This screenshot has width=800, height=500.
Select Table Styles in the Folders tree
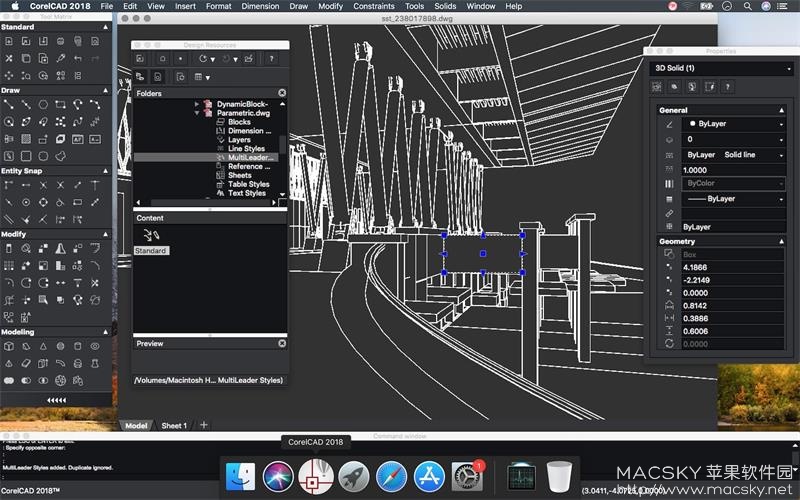pos(248,184)
